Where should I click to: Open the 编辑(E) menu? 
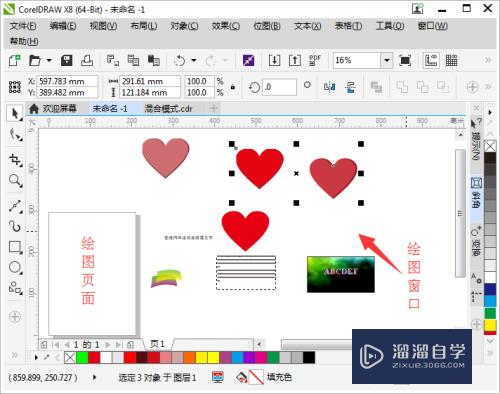click(63, 26)
